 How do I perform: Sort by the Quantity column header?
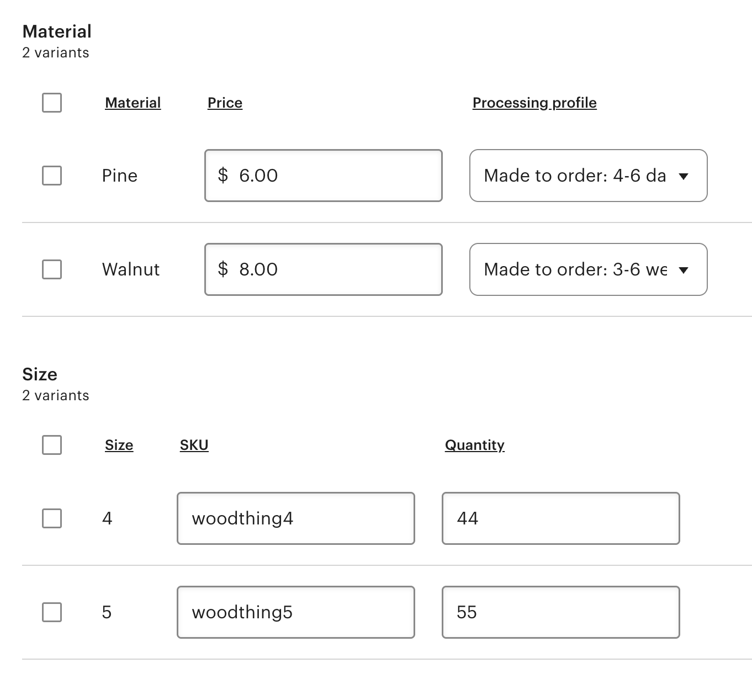tap(475, 445)
